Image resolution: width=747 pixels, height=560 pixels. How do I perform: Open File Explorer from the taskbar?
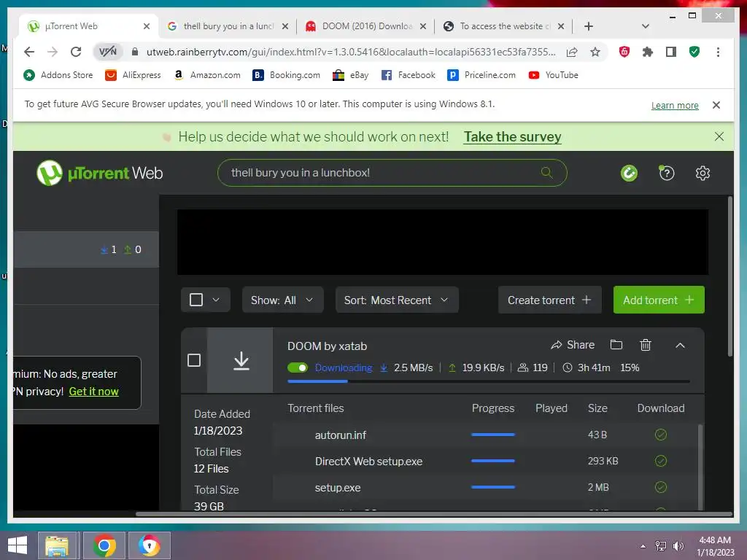[x=57, y=545]
